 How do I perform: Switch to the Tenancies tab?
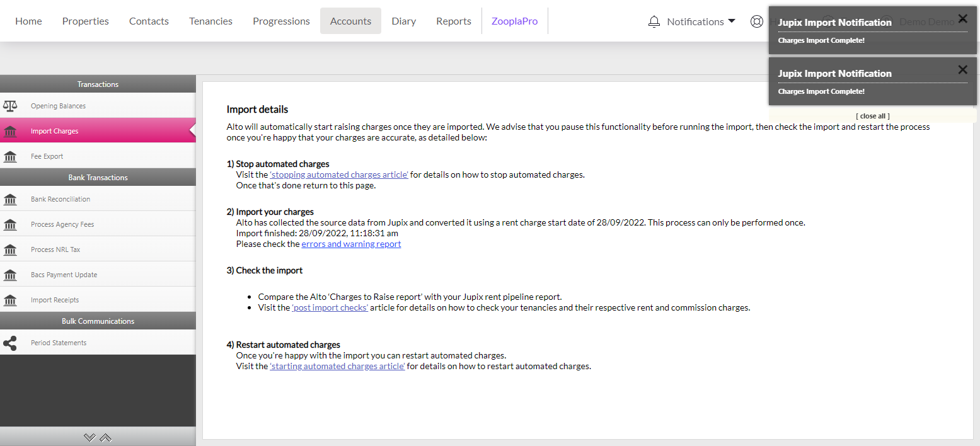210,21
